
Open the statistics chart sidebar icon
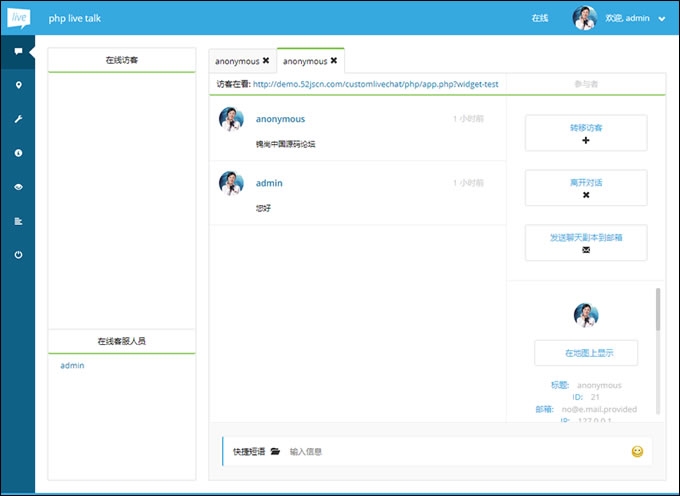tap(18, 221)
